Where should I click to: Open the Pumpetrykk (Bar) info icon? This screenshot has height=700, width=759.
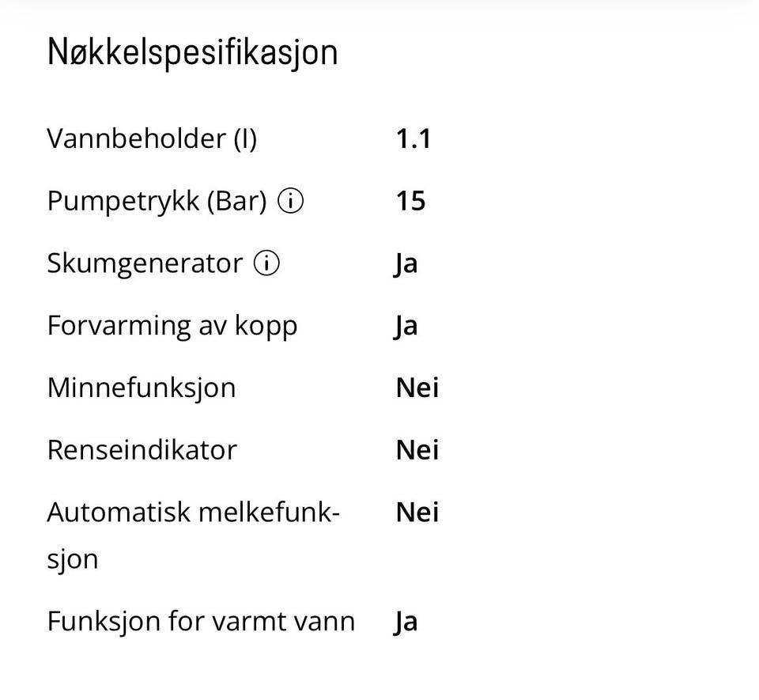tap(290, 201)
